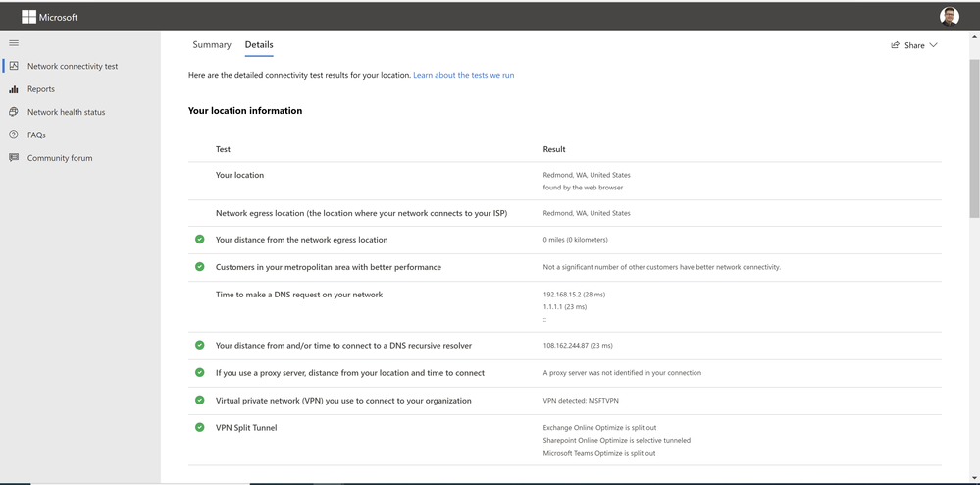Click green check for proxy server row
The height and width of the screenshot is (485, 980).
(199, 372)
